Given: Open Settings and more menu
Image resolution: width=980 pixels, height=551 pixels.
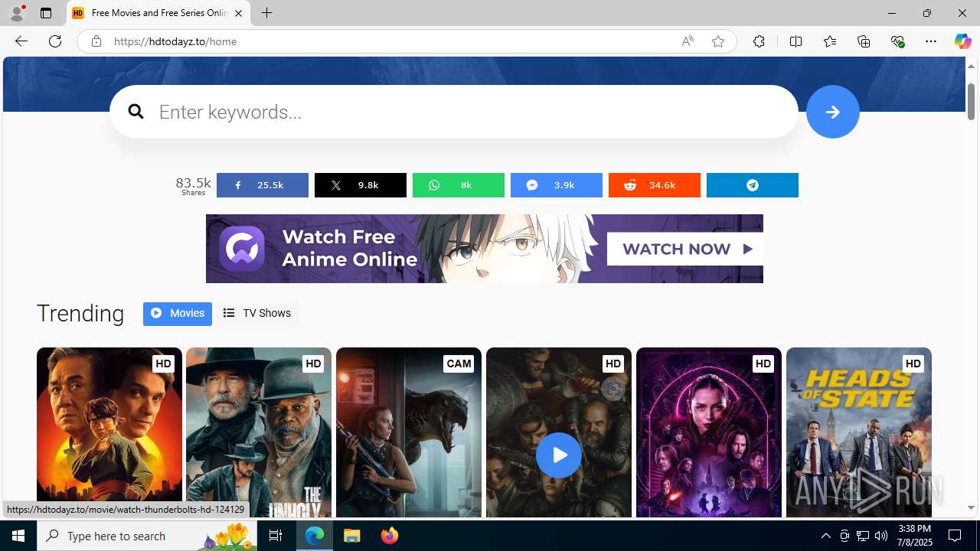Looking at the screenshot, I should click(931, 41).
